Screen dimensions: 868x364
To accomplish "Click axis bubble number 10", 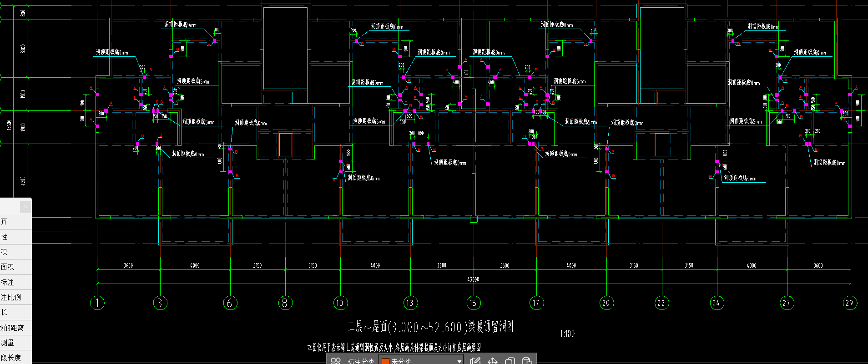I will point(340,303).
